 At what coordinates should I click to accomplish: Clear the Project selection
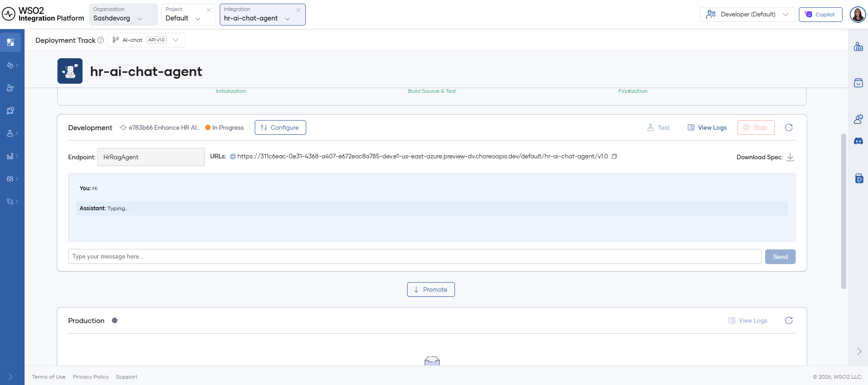click(209, 10)
